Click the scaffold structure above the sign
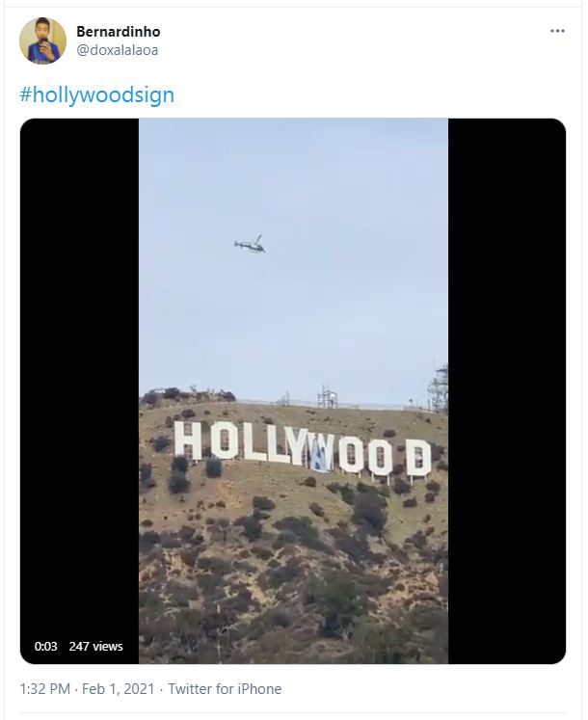The height and width of the screenshot is (720, 588). point(328,397)
